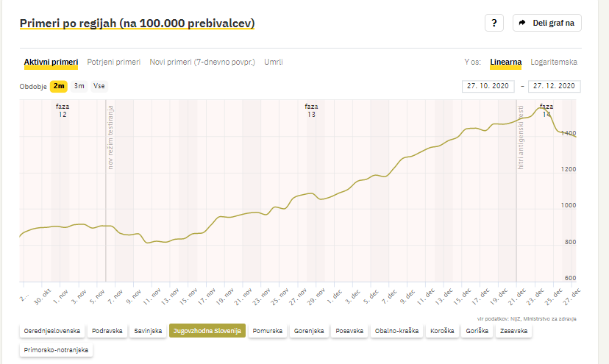Viewport: 609px width, 364px height.
Task: Switch to Potrjeni primeri tab
Action: click(114, 63)
